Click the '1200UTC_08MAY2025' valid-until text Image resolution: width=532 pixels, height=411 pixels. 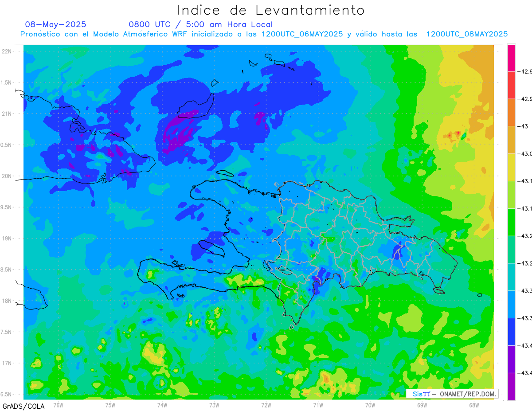coord(467,34)
